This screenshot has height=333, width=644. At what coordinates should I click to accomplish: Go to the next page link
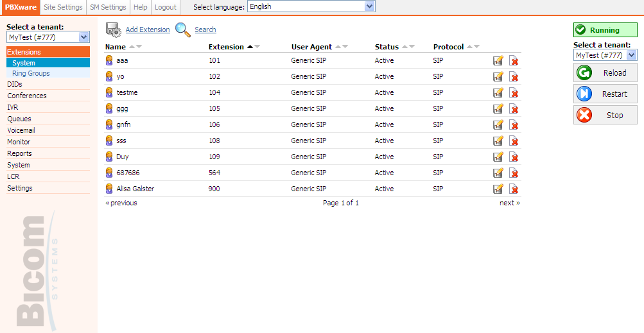[509, 203]
